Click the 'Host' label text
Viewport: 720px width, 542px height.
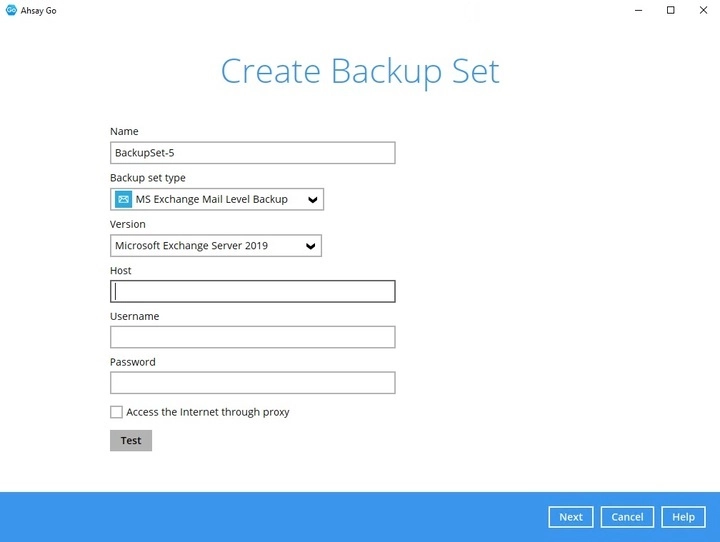(121, 271)
